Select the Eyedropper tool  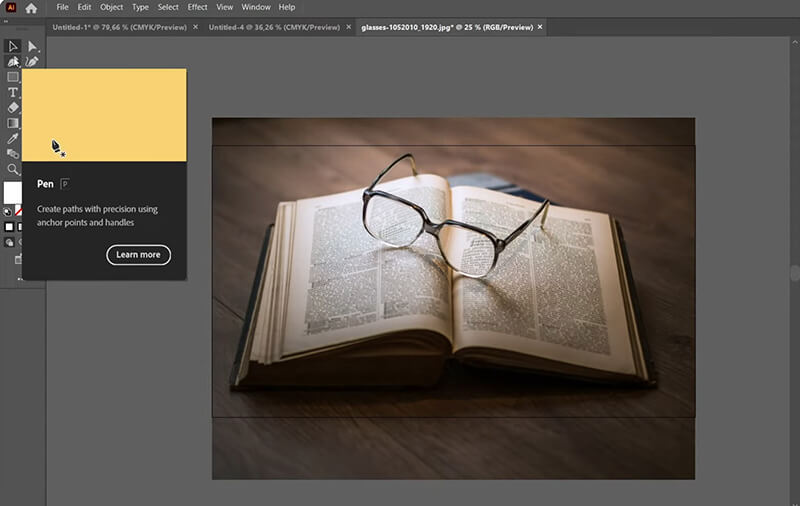pos(13,138)
